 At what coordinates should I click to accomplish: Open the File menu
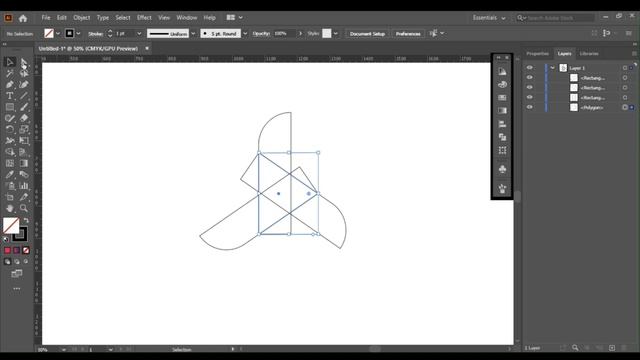point(46,18)
